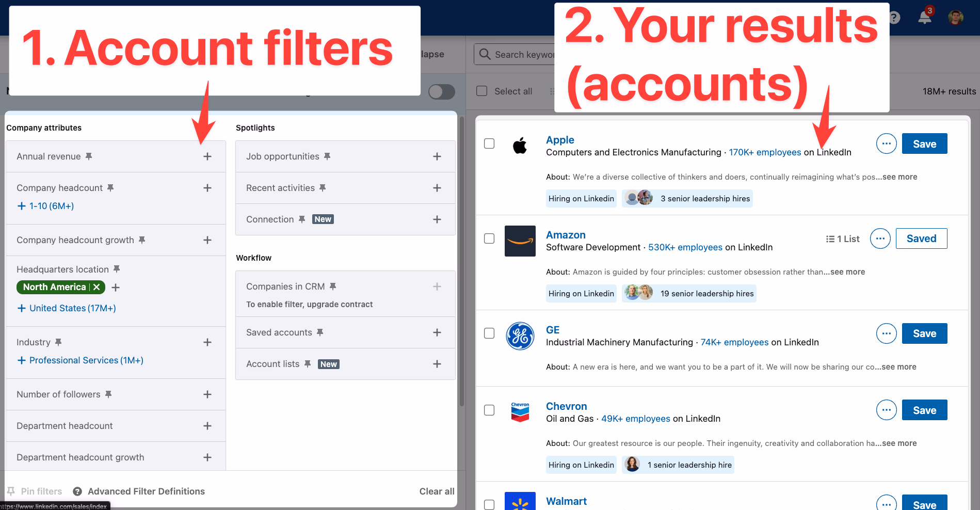
Task: Expand the Company headcount growth filter
Action: click(x=207, y=240)
